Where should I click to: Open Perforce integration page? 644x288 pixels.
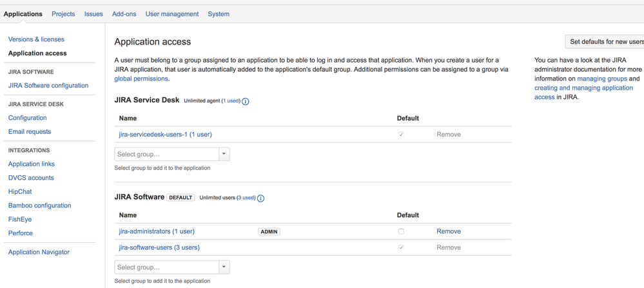pyautogui.click(x=21, y=233)
